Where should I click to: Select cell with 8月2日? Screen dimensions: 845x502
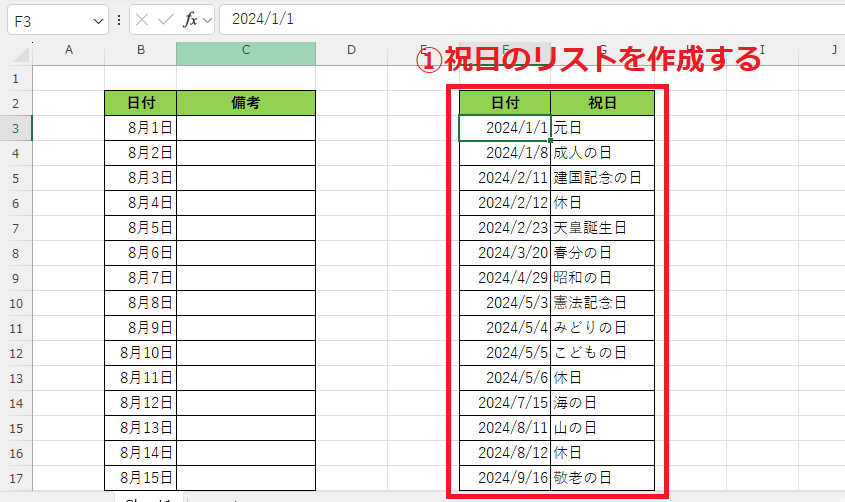pyautogui.click(x=141, y=153)
